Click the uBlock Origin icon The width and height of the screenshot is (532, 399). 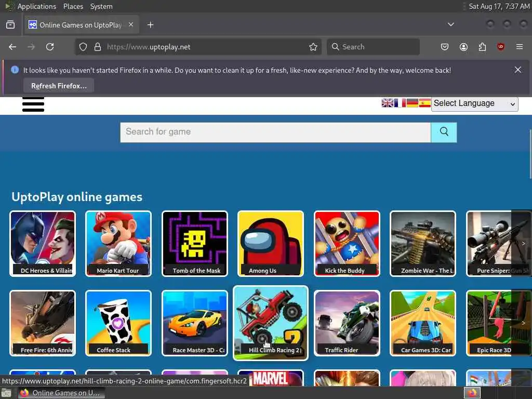501,47
